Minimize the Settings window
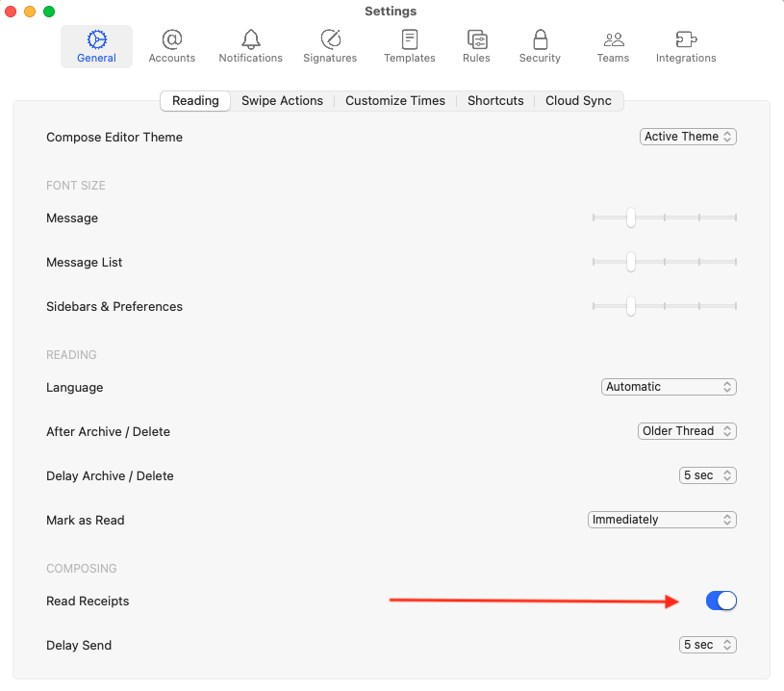The width and height of the screenshot is (784, 691). 30,11
